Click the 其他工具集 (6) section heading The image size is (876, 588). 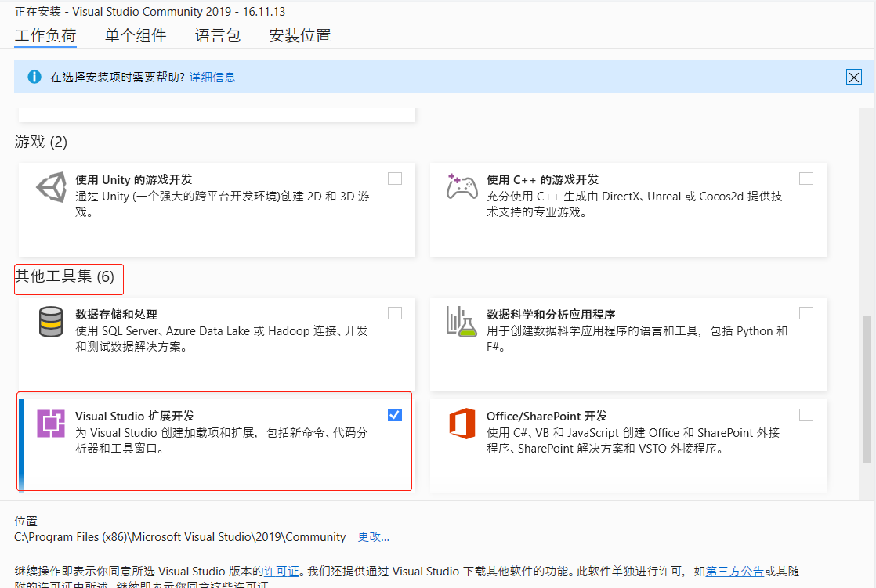[64, 276]
